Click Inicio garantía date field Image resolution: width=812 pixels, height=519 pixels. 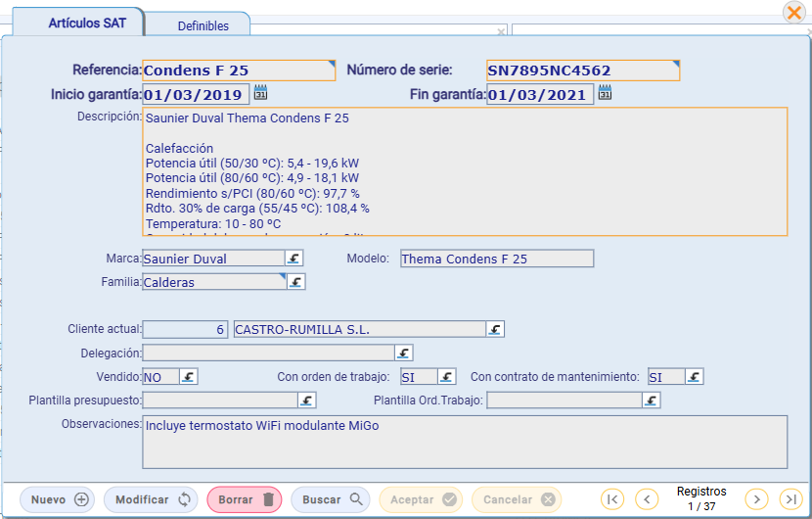click(196, 94)
